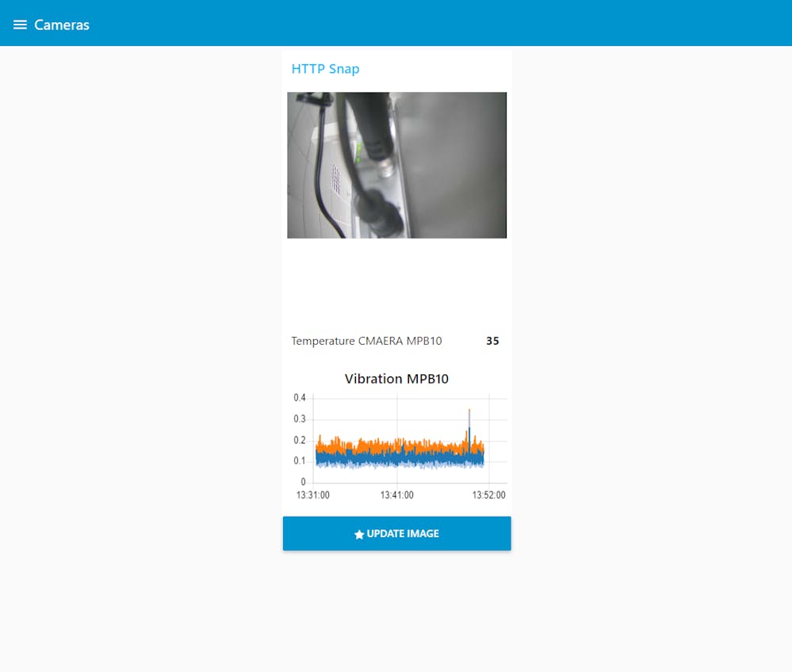Screen dimensions: 792x672
Task: Click the 13:52:00 time axis label
Action: click(488, 494)
